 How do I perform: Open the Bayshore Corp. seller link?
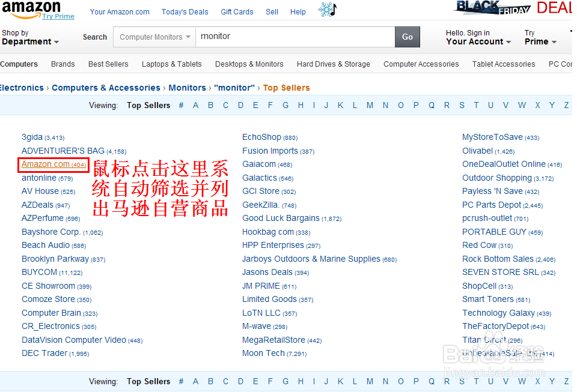(x=62, y=232)
